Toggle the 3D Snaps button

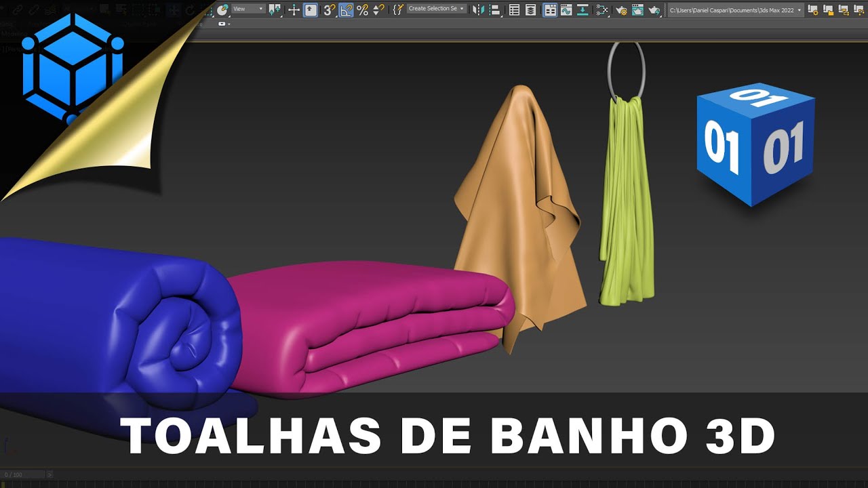point(329,9)
